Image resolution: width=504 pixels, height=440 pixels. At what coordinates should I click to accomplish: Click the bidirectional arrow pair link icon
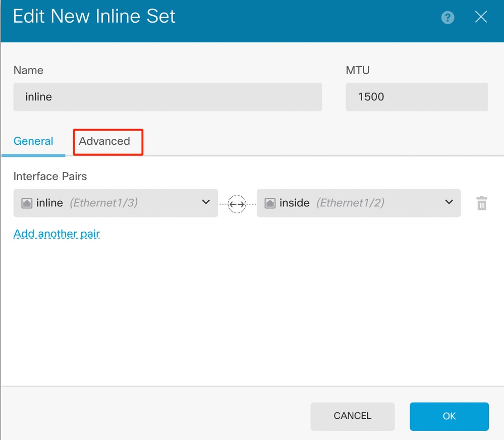237,204
